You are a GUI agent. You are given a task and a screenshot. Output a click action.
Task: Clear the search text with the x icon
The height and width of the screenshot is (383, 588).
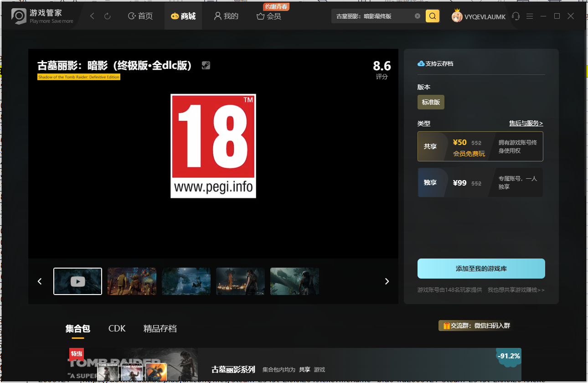click(x=418, y=16)
